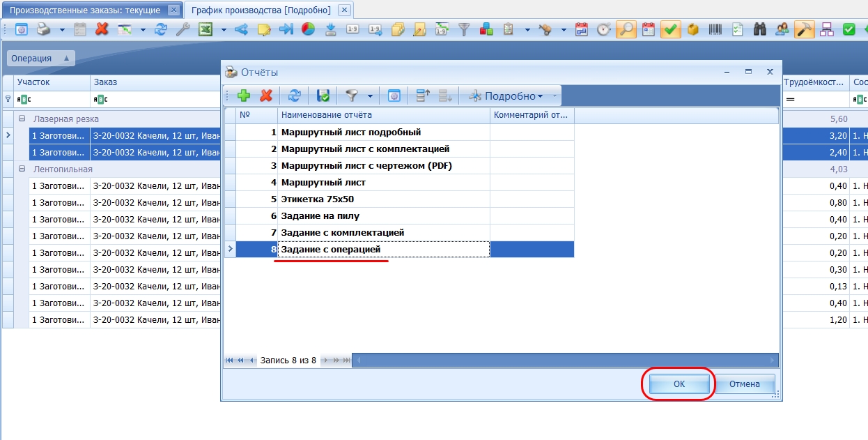The height and width of the screenshot is (440, 868).
Task: Collapse the Ленточнопильная group
Action: click(x=22, y=169)
